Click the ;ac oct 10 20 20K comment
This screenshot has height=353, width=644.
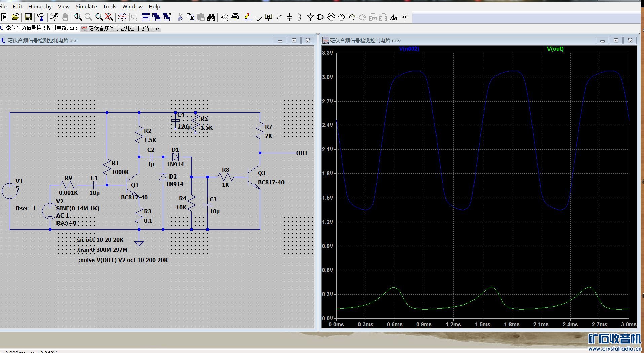click(100, 240)
